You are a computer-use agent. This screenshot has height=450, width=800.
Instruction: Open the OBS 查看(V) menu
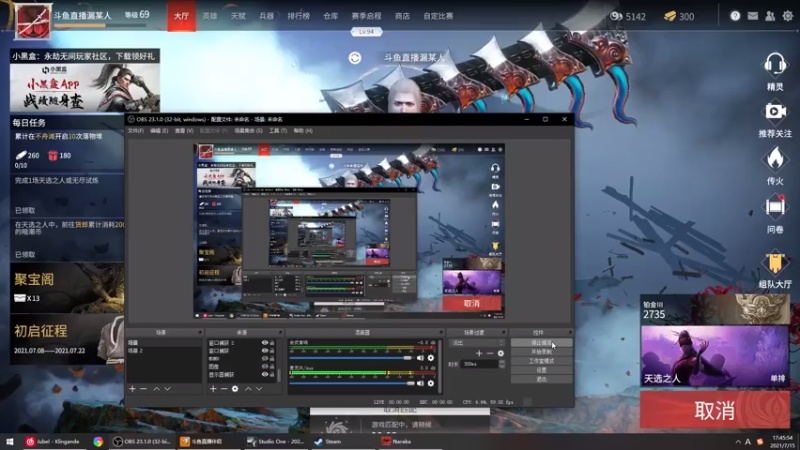pyautogui.click(x=184, y=131)
